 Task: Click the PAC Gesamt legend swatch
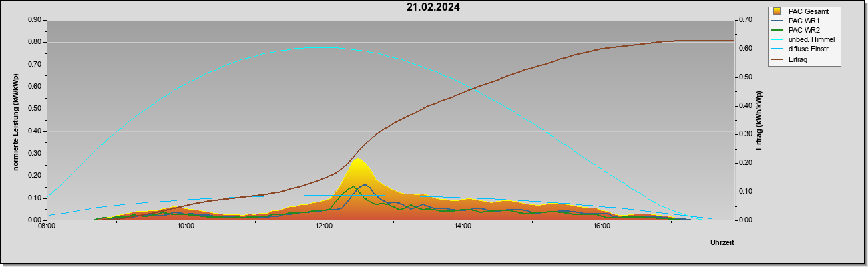(777, 11)
